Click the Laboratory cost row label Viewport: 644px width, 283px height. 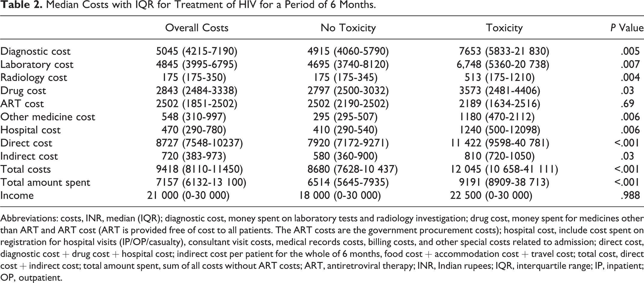tap(37, 64)
